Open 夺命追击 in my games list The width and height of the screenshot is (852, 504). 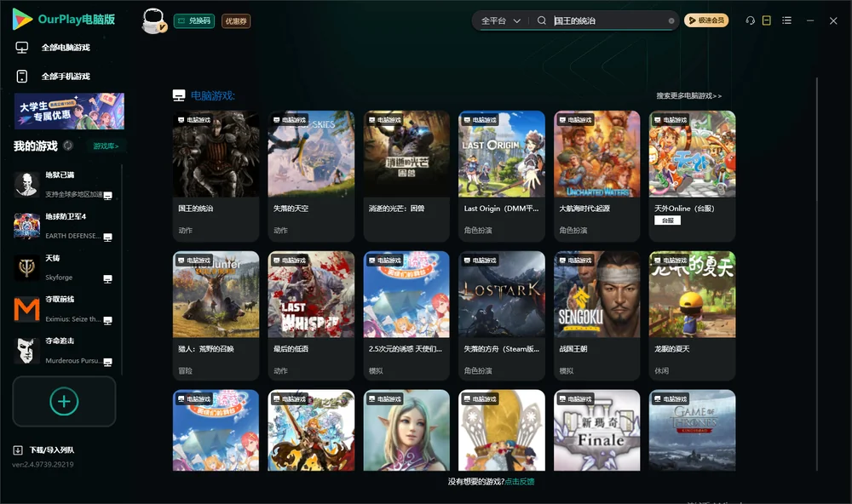pyautogui.click(x=64, y=351)
